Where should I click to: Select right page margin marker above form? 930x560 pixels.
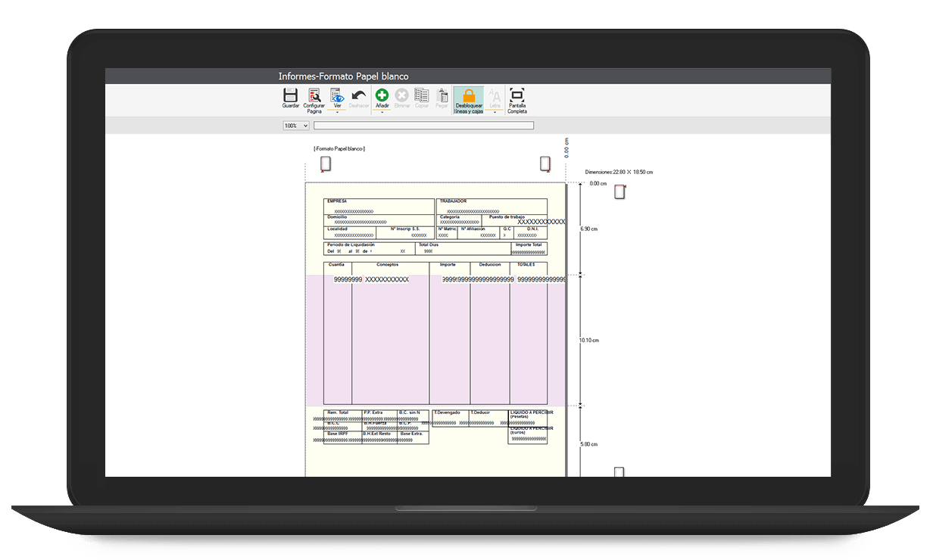pyautogui.click(x=545, y=164)
